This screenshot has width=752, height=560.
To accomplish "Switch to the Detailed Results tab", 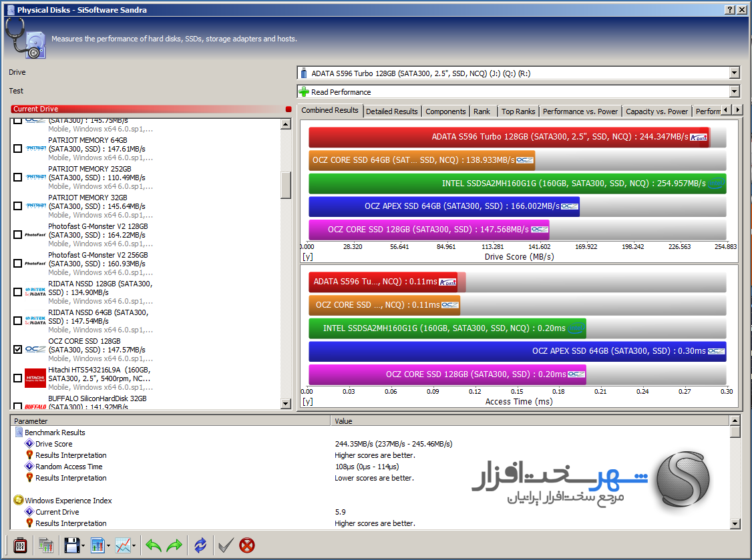I will 392,111.
